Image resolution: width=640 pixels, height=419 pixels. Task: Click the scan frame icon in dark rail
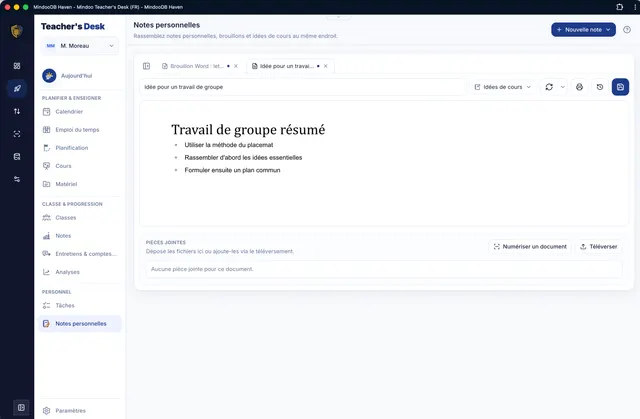[x=17, y=134]
